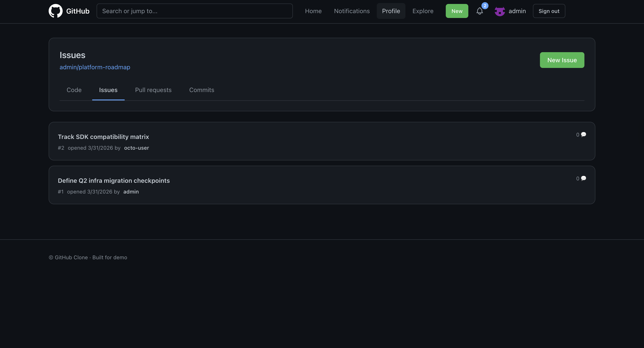Click comment bubble on Define Q2 issue

[x=584, y=178]
